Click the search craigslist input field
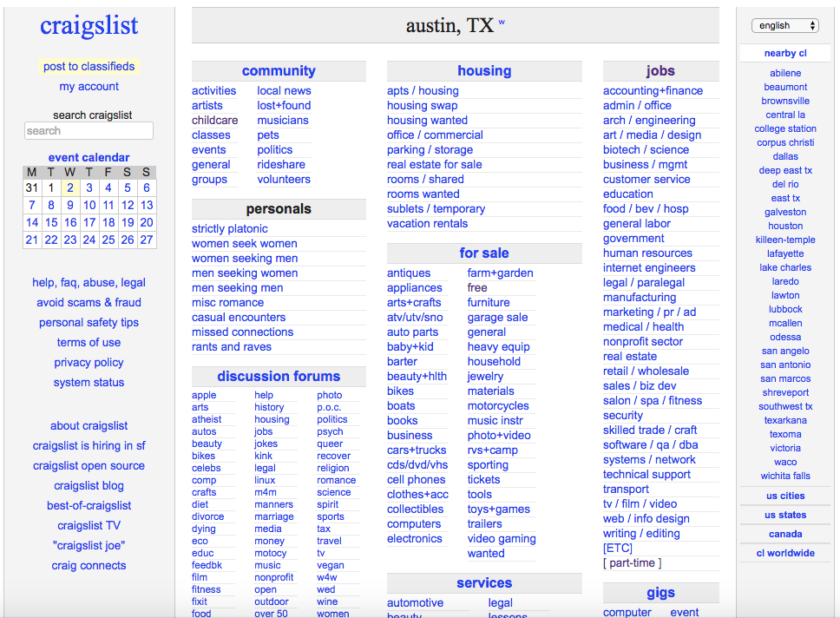The image size is (840, 618). [x=89, y=131]
